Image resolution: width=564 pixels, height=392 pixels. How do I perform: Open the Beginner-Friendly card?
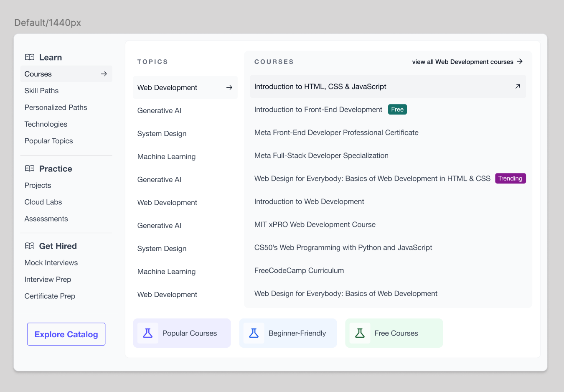[288, 333]
